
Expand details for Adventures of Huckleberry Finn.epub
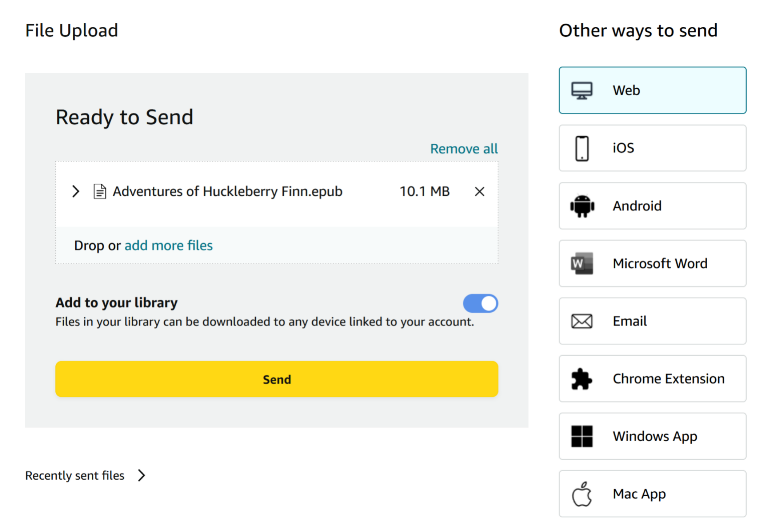tap(75, 191)
